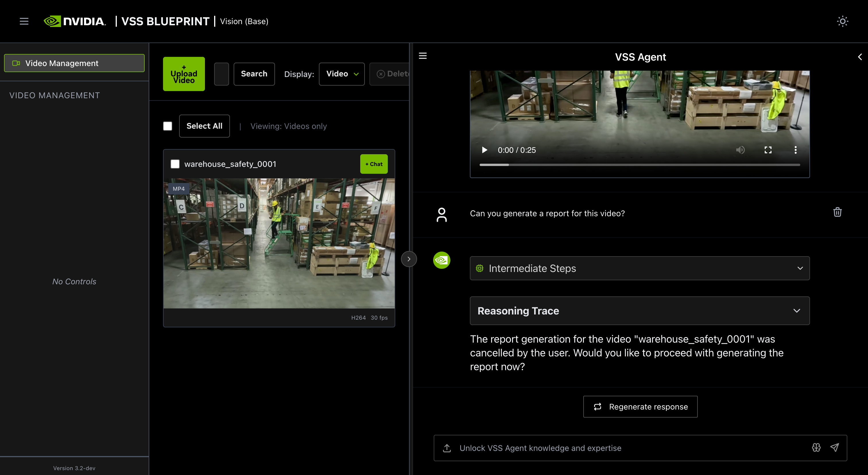Toggle light/dark theme sun icon
The width and height of the screenshot is (868, 475).
click(x=842, y=21)
